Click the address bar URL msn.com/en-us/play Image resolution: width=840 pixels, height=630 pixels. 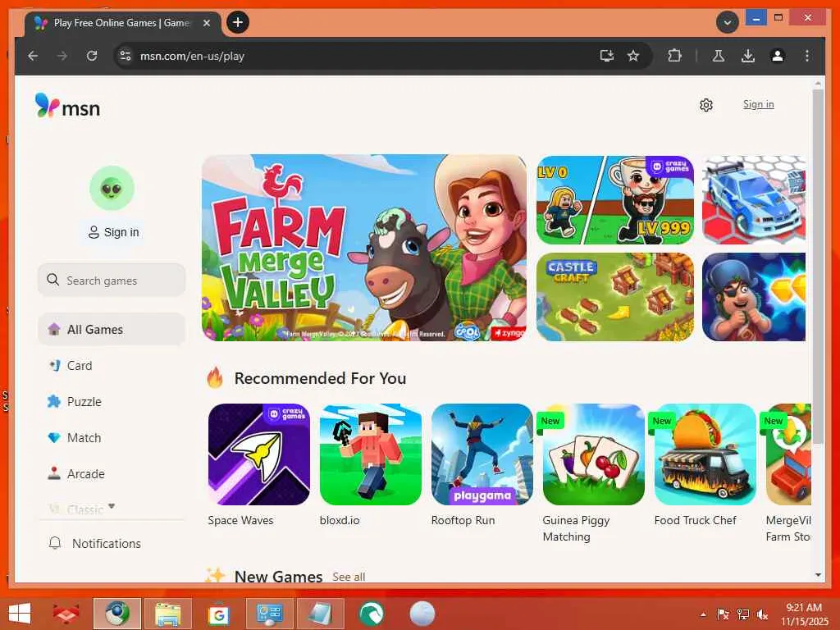click(192, 56)
